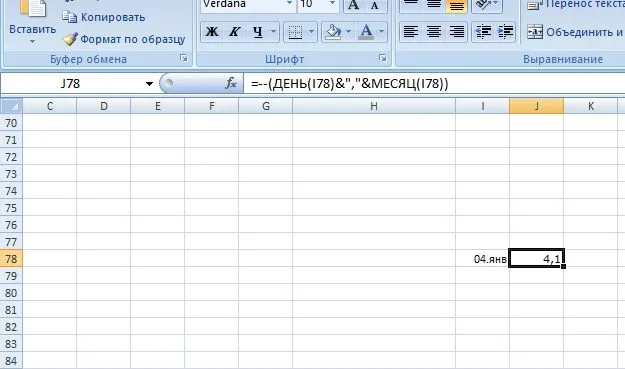Select highlighted column J header
Viewport: 625px width, 369px height.
click(537, 106)
